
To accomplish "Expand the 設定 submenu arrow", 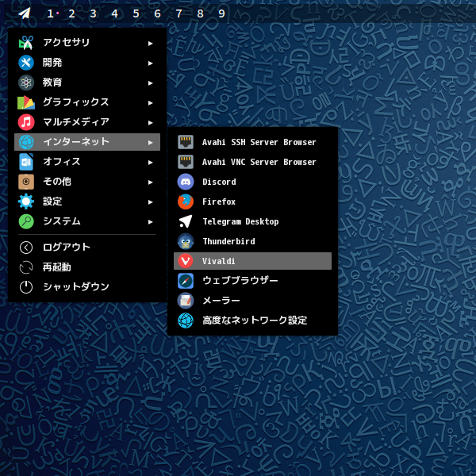I will point(150,202).
